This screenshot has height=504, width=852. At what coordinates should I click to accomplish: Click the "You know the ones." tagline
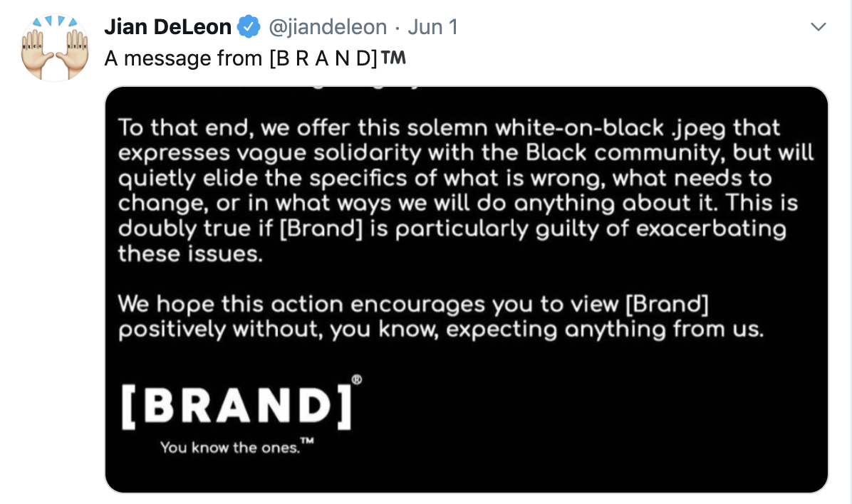(x=229, y=448)
